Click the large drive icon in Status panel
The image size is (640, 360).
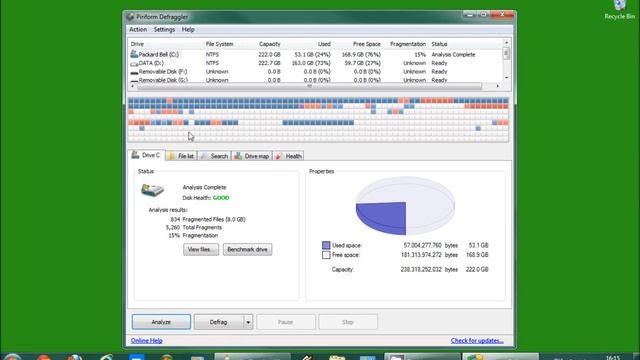pos(152,190)
